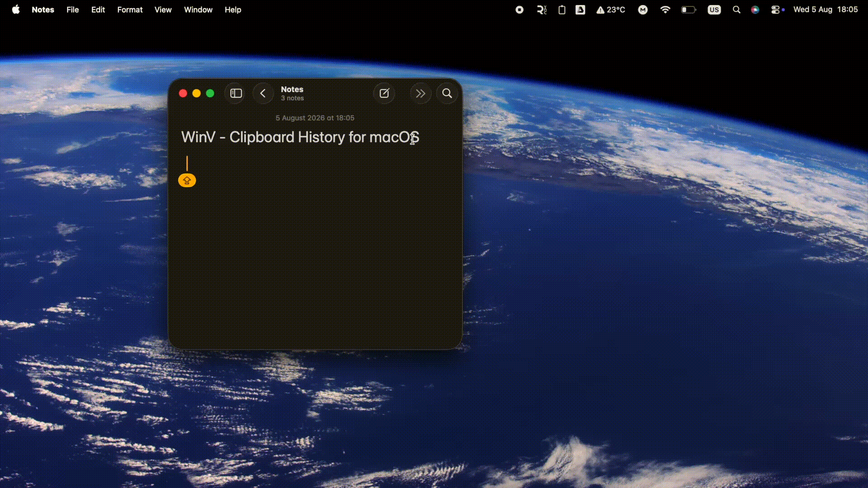The width and height of the screenshot is (868, 488).
Task: Open the Format menu
Action: (130, 9)
